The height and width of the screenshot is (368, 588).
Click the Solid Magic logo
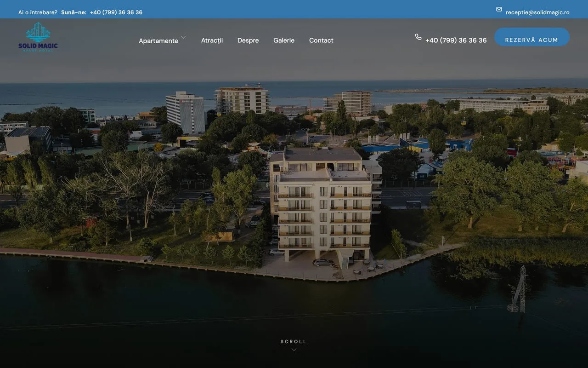coord(38,37)
